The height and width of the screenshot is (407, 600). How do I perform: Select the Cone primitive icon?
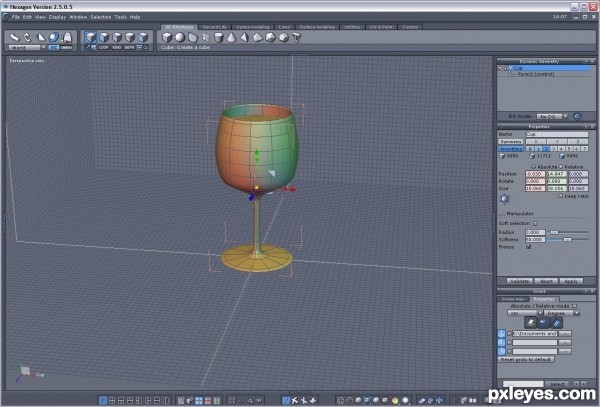click(232, 37)
